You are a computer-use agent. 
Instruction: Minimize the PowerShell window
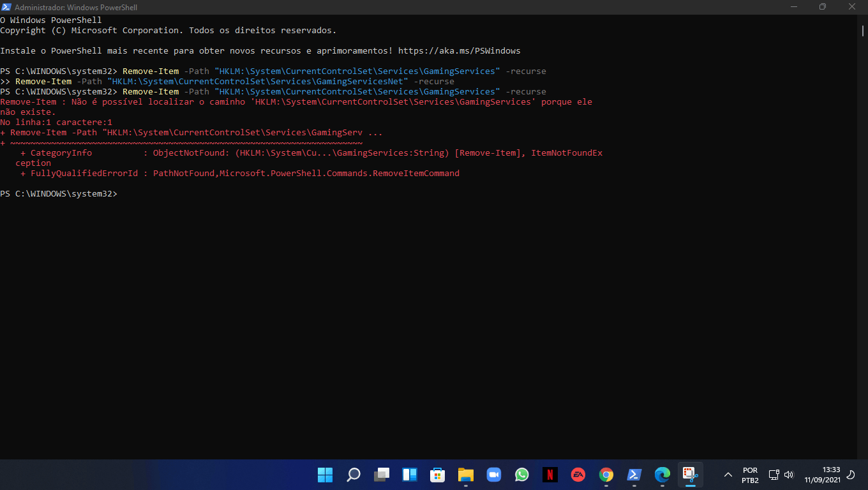pos(793,7)
